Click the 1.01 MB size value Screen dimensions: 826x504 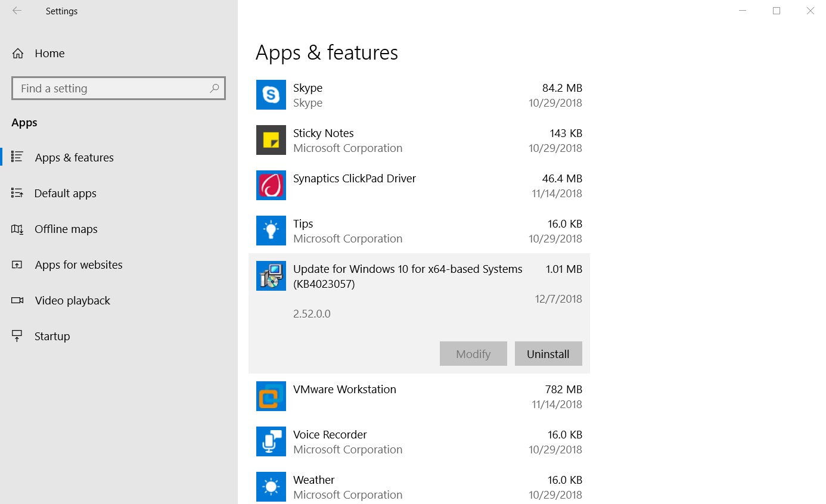coord(564,269)
